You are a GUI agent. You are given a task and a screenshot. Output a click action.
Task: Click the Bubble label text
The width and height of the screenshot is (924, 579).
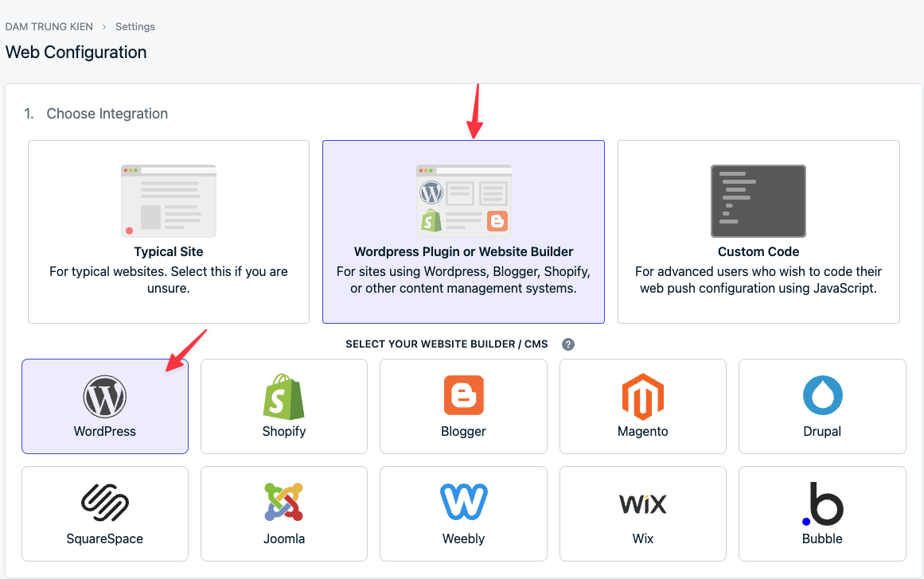(x=823, y=538)
